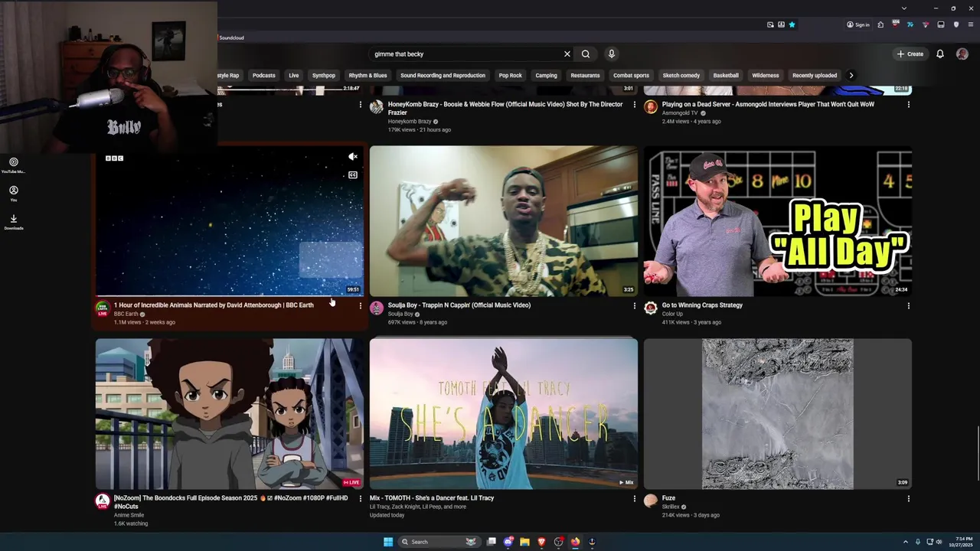Show hidden system tray icons
The image size is (980, 551).
(x=906, y=542)
